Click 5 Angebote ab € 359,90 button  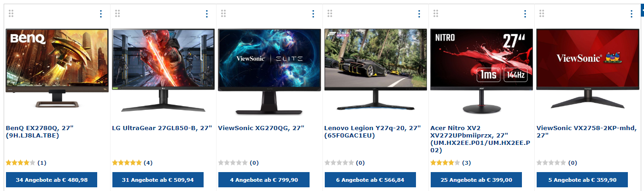pyautogui.click(x=582, y=180)
